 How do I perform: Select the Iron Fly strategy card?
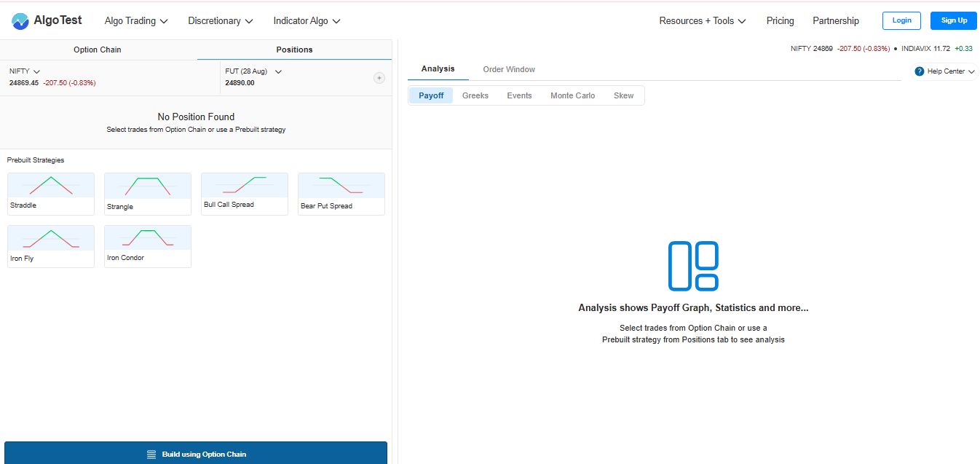click(x=51, y=246)
